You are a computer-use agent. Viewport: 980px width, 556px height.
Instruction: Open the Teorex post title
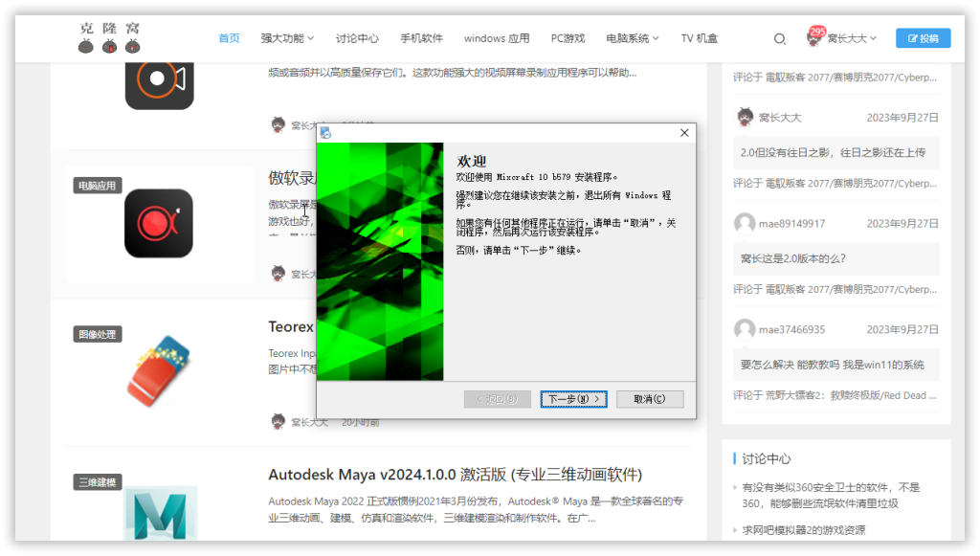[291, 326]
